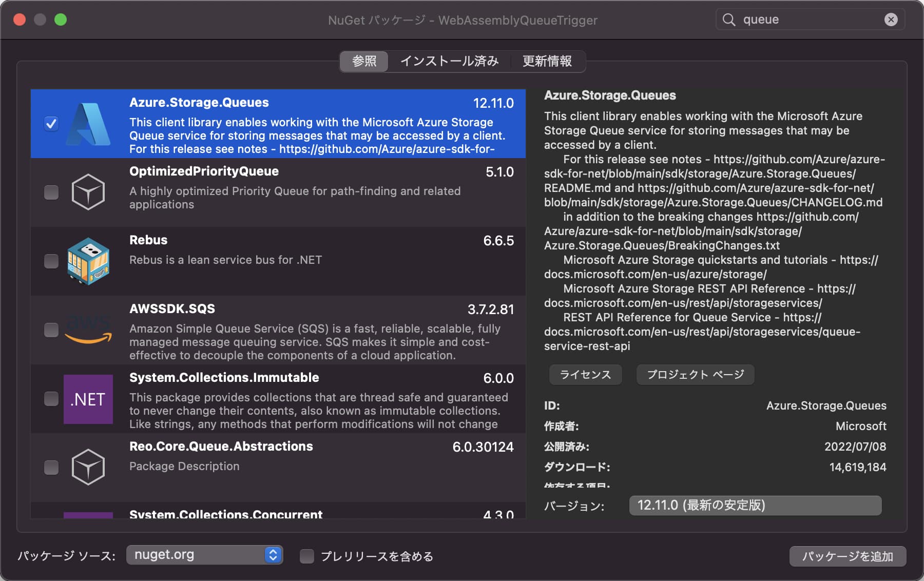
Task: Switch to the 参照 tab
Action: 364,61
